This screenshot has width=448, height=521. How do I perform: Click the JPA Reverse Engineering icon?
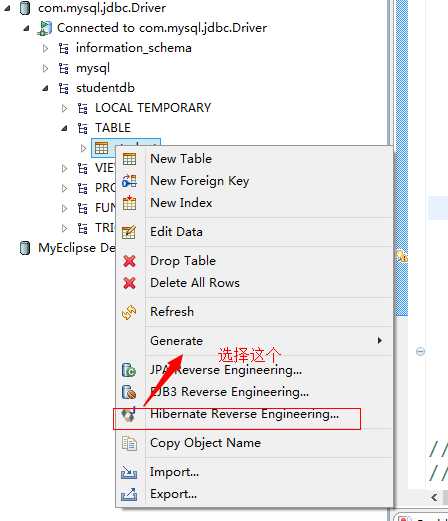129,370
